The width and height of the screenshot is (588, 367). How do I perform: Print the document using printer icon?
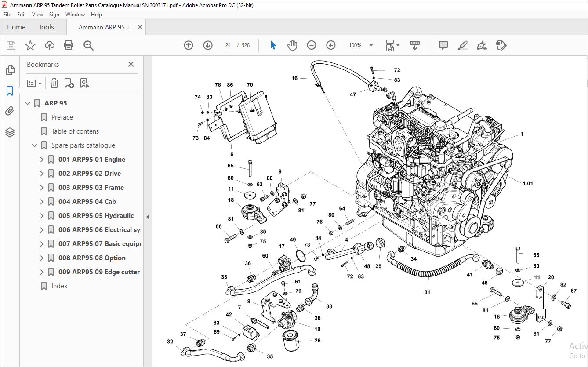(x=69, y=45)
